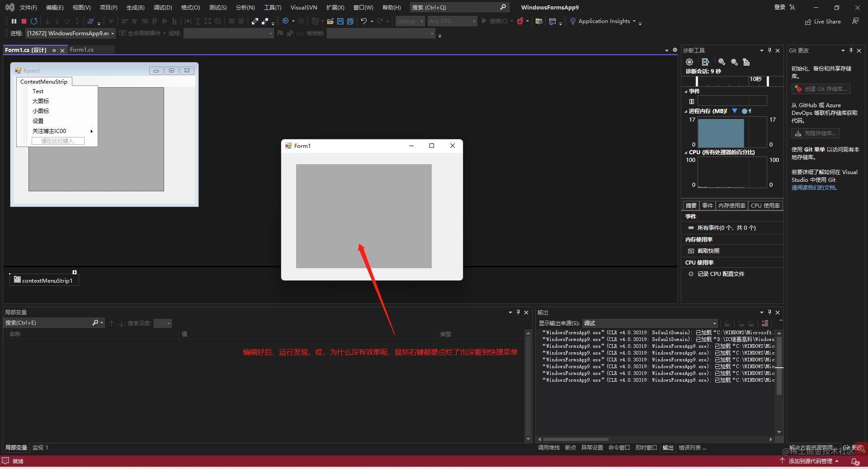The width and height of the screenshot is (868, 469).
Task: Open the Any CPU platform dropdown
Action: tap(453, 21)
